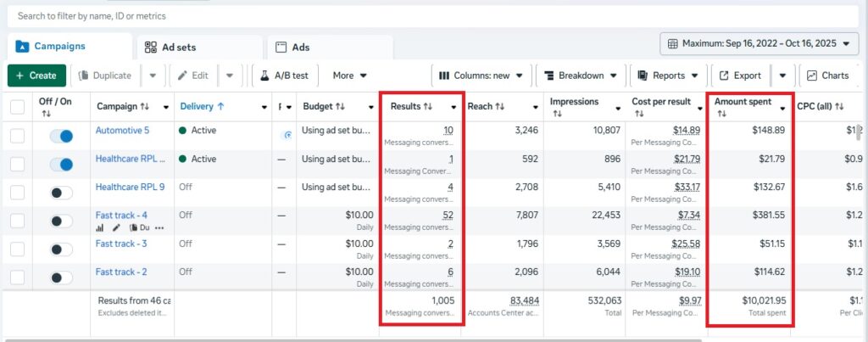Click the pencil edit icon under Fast track - 4
868x342 pixels.
click(x=116, y=227)
